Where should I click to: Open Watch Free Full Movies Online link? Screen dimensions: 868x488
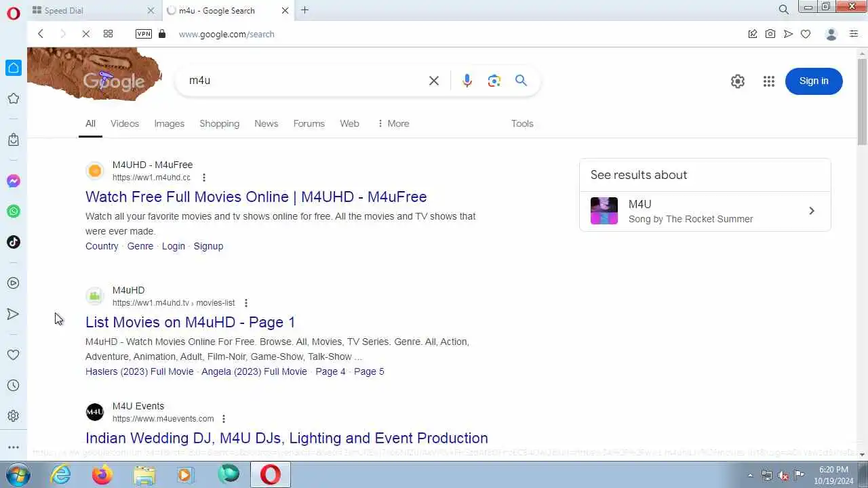pyautogui.click(x=256, y=197)
